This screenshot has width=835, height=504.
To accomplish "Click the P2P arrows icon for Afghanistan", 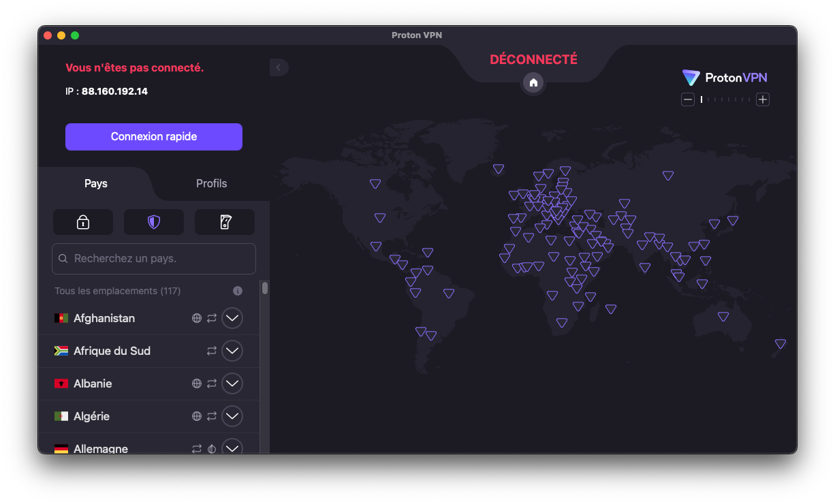I will pos(212,318).
